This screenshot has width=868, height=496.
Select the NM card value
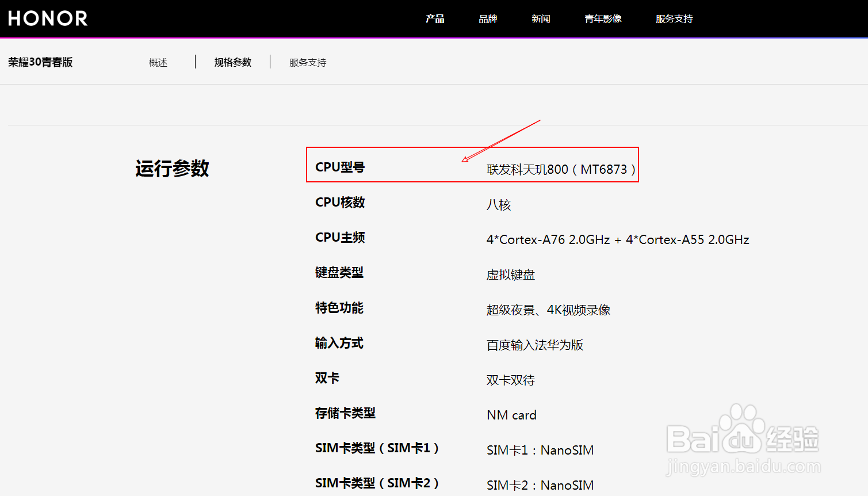coord(511,415)
